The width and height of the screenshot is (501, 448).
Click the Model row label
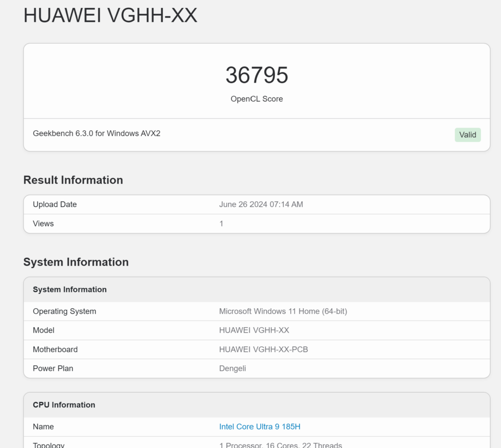tap(44, 330)
